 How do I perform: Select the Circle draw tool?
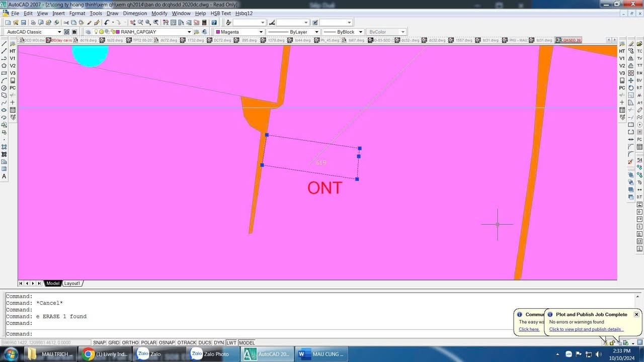click(x=4, y=88)
